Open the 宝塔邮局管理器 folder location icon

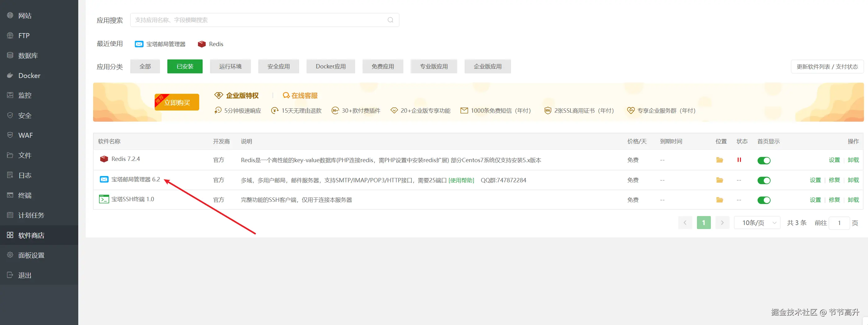click(720, 180)
